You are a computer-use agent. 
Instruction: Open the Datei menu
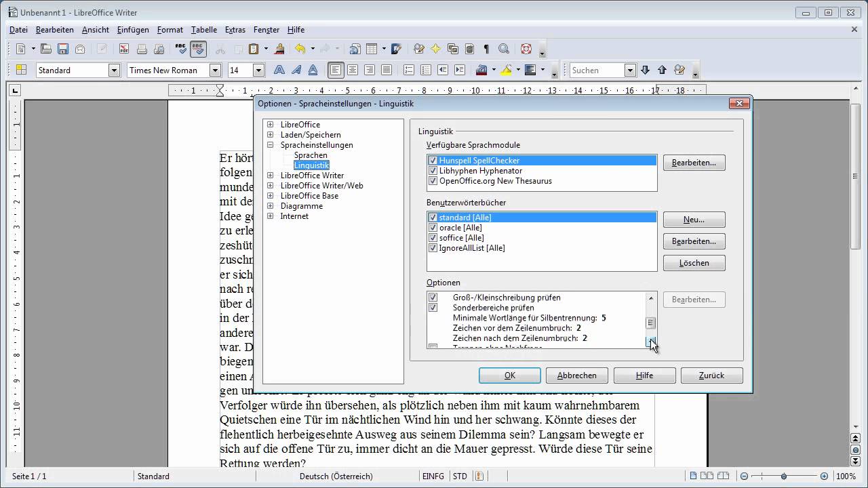click(18, 30)
